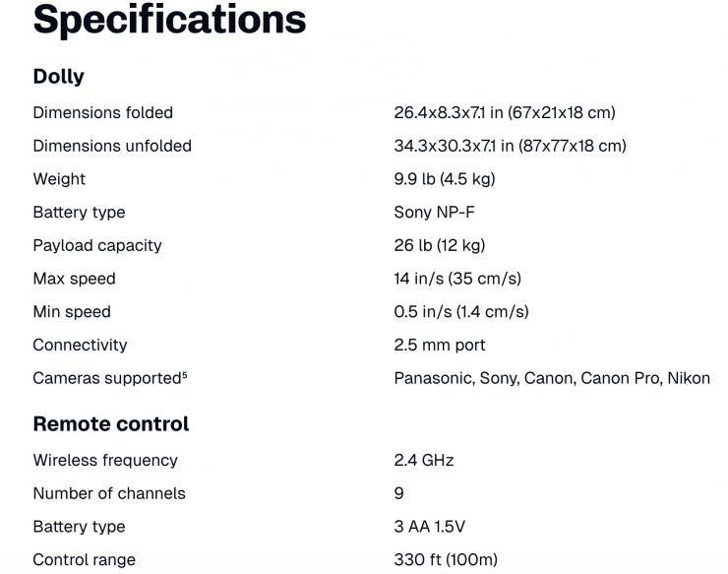Screen dimensions: 728x574
Task: Click the supported cameras list starting with Panasonic
Action: (552, 378)
